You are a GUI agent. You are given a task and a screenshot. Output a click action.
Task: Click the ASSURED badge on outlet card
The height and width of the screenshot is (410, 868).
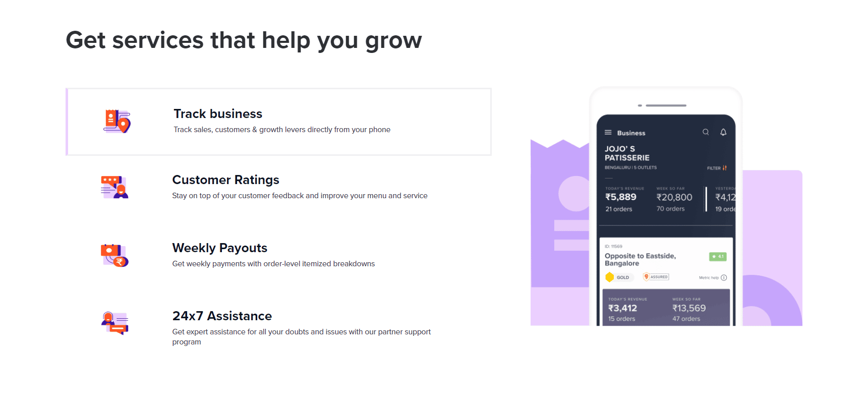656,277
